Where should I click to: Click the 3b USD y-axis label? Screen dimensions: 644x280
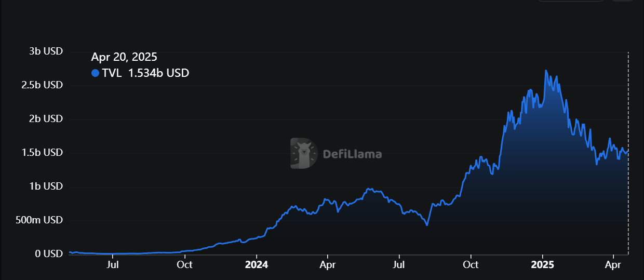(46, 51)
